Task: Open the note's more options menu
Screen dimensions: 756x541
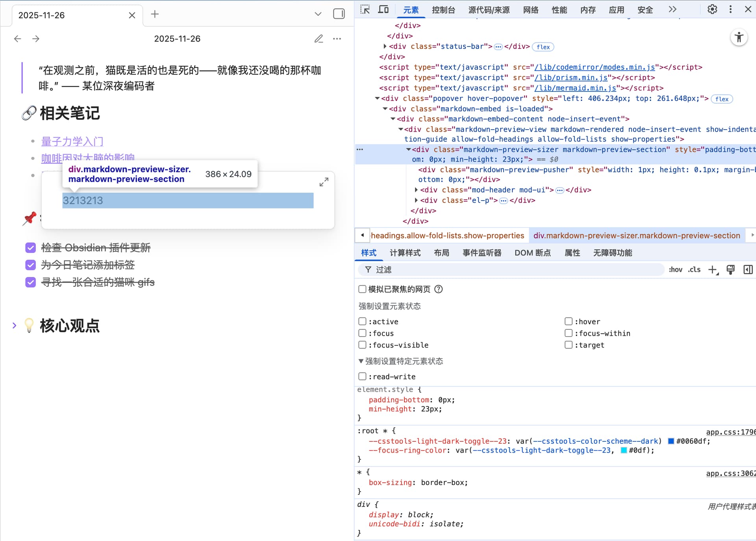Action: pos(337,39)
